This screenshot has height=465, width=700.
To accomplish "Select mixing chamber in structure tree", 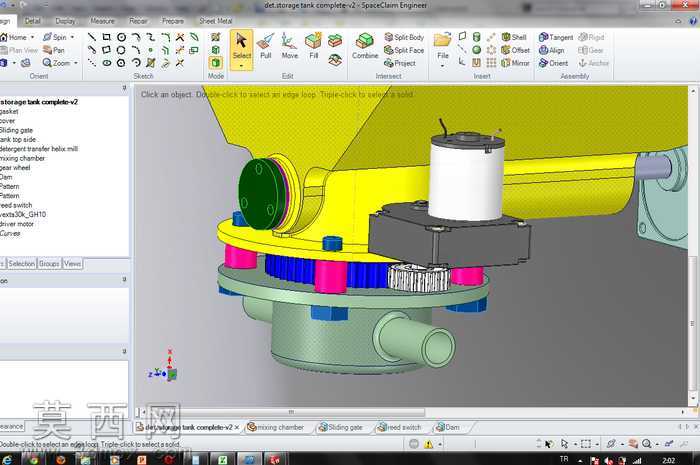I will [x=22, y=158].
